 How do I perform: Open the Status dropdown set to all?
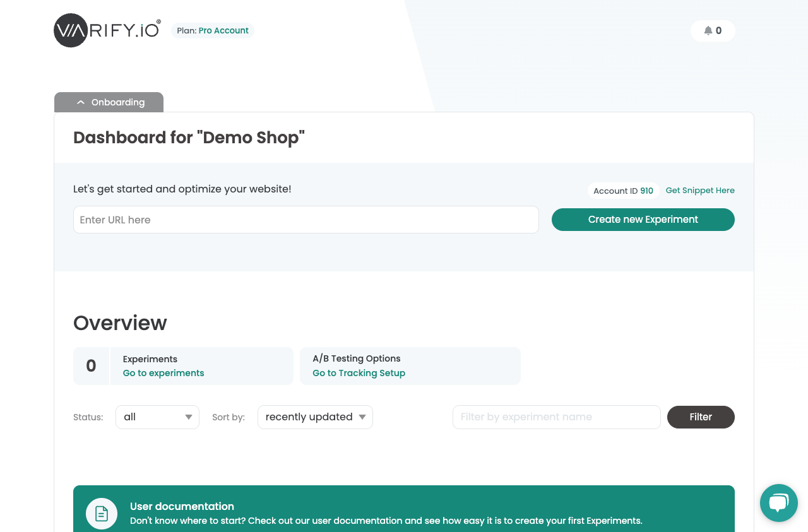157,417
